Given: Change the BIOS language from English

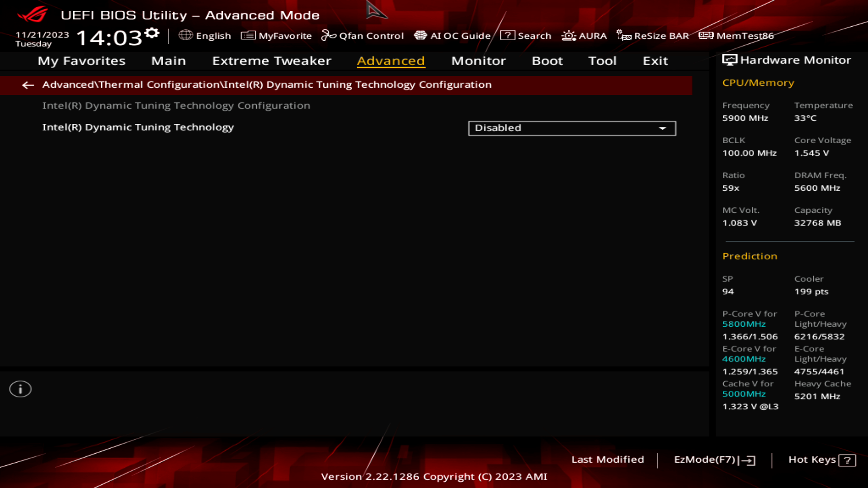Looking at the screenshot, I should coord(206,36).
